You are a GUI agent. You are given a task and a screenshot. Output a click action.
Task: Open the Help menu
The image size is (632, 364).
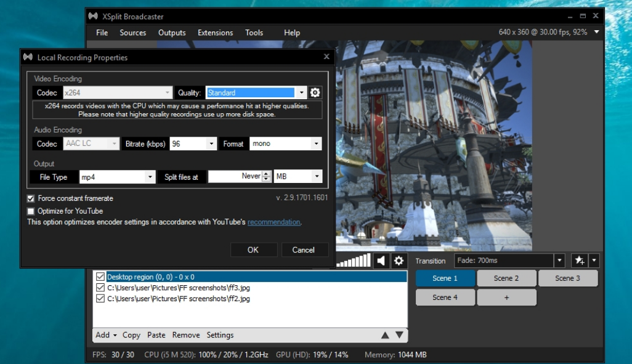coord(292,33)
